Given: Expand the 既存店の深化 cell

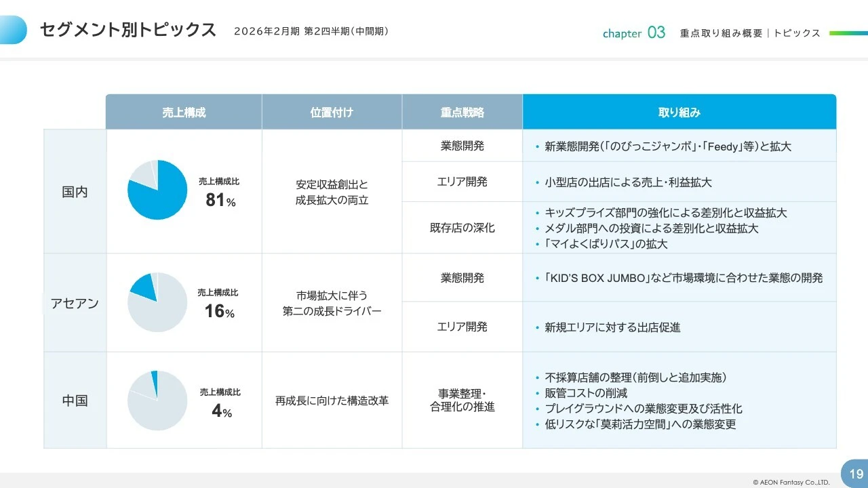Looking at the screenshot, I should pyautogui.click(x=462, y=227).
